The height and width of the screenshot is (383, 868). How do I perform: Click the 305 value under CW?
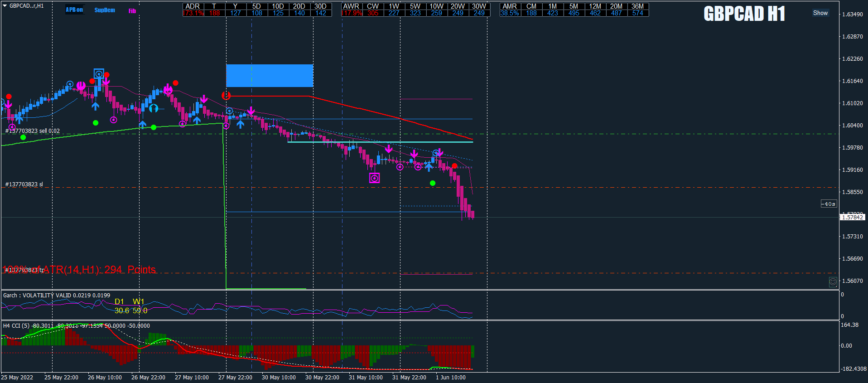[373, 13]
